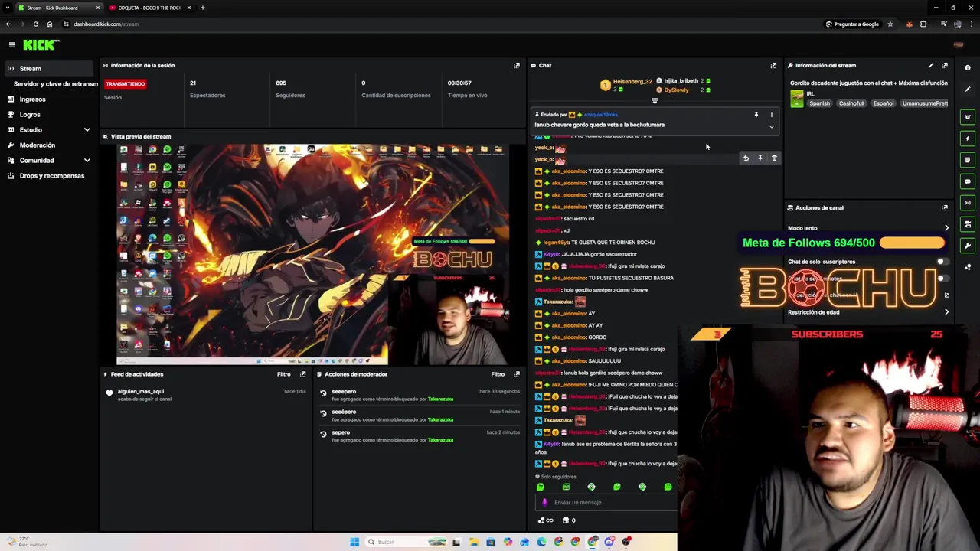This screenshot has height=551, width=980.
Task: Toggle the wrench widget in right bar
Action: (968, 246)
